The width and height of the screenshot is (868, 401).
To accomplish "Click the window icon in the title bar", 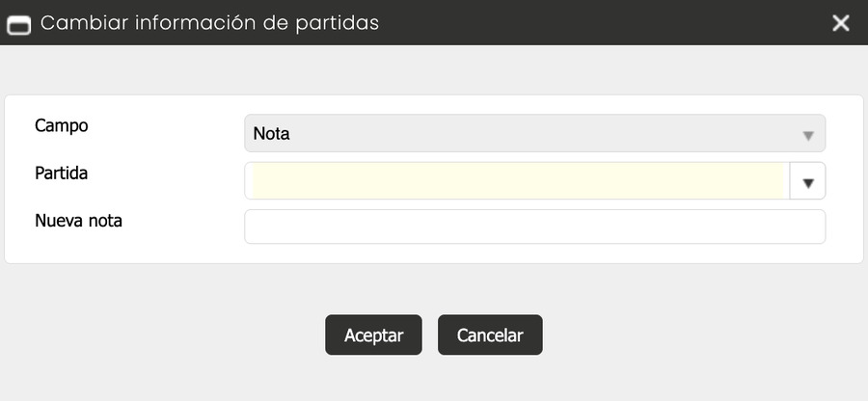I will click(19, 23).
